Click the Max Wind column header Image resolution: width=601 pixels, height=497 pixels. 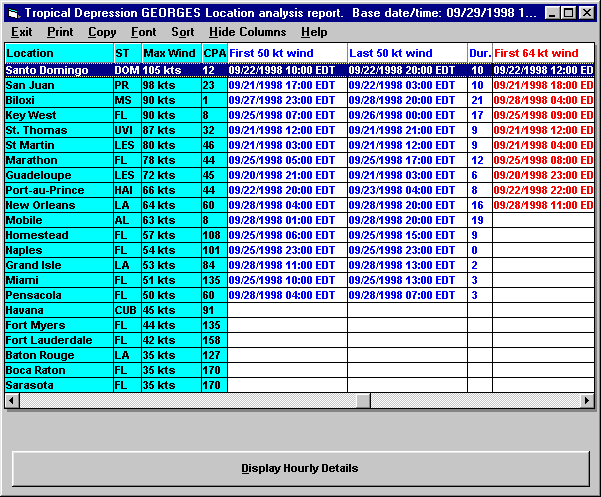pos(172,53)
